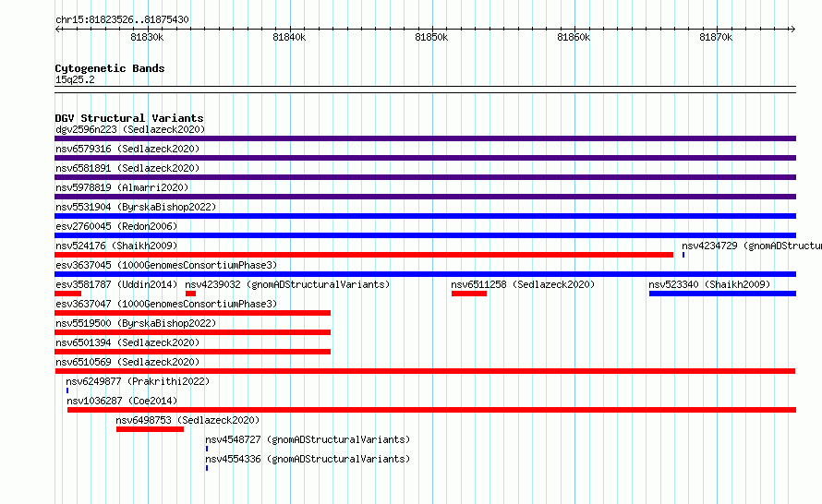Open variant label esv2760045 (Redon2006)
The height and width of the screenshot is (504, 822).
click(x=116, y=226)
